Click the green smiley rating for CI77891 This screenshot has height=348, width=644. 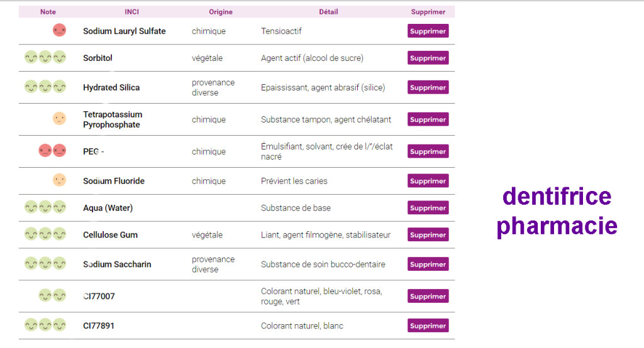pos(45,325)
